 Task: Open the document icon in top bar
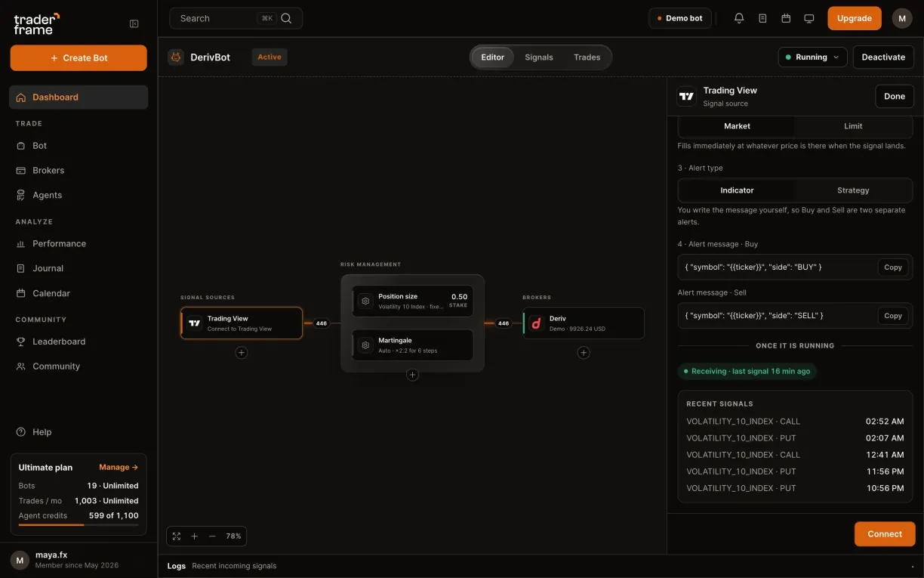pyautogui.click(x=762, y=18)
